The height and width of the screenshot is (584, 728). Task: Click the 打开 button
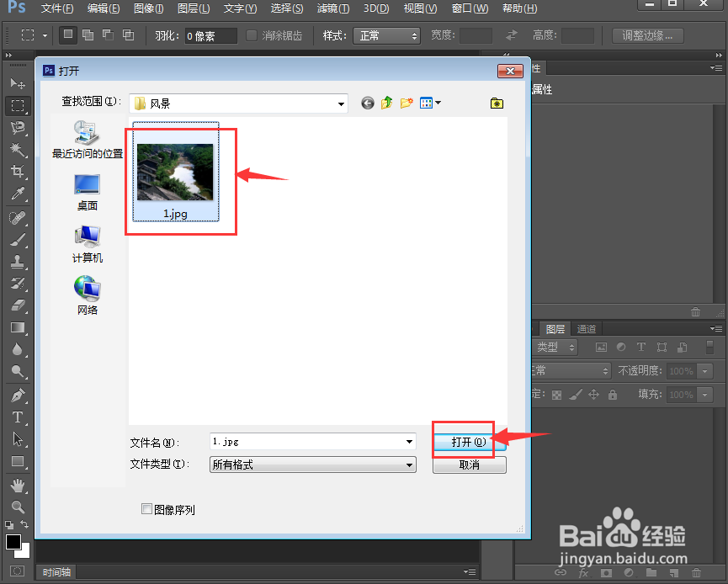pos(470,442)
